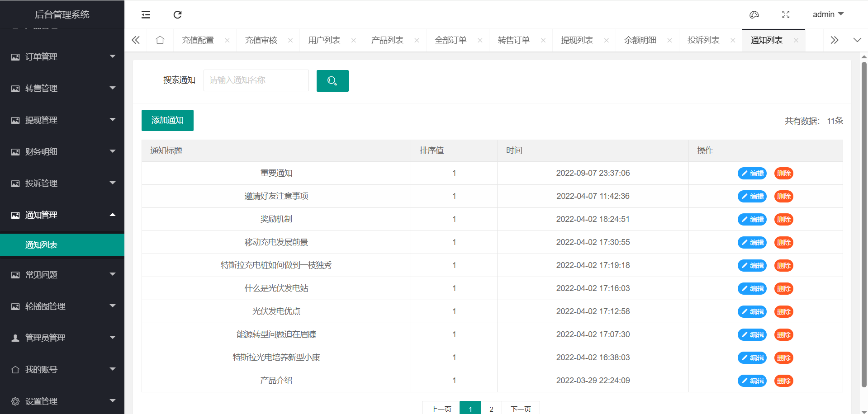Collapse the sidebar with the menu fold icon
The image size is (868, 414).
[x=146, y=15]
